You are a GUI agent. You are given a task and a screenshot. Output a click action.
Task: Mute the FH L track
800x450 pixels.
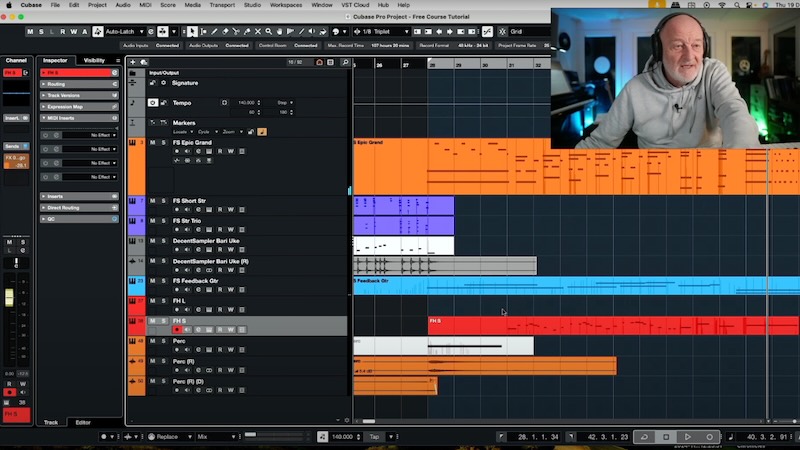point(153,301)
